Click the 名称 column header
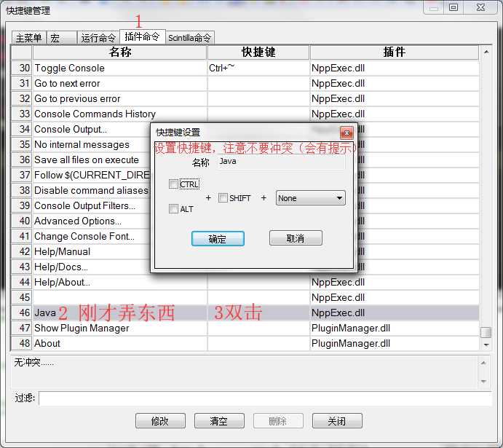 119,52
